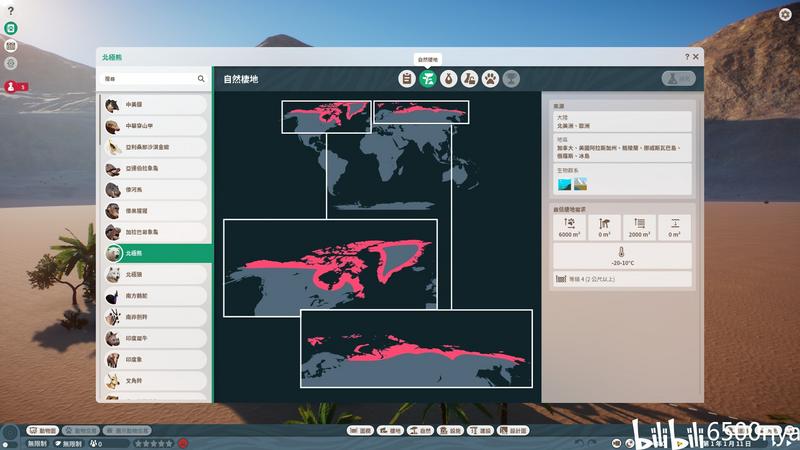Open the 設施 facilities build menu

(x=451, y=431)
